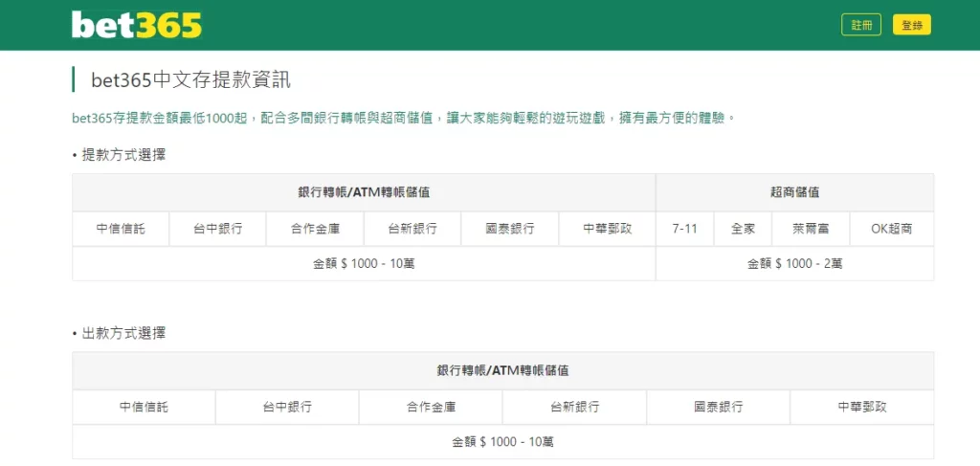Open the 註冊 registration button
The width and height of the screenshot is (980, 466).
861,25
